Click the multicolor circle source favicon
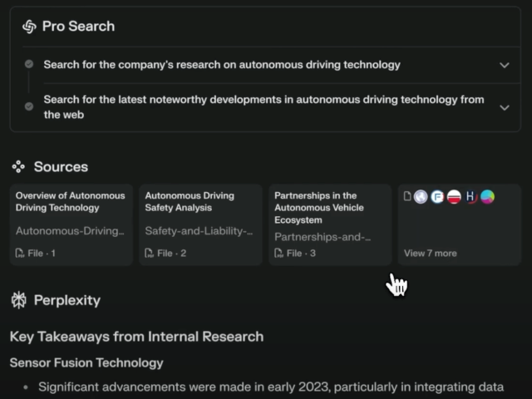Screen dimensions: 532x399 (488, 197)
